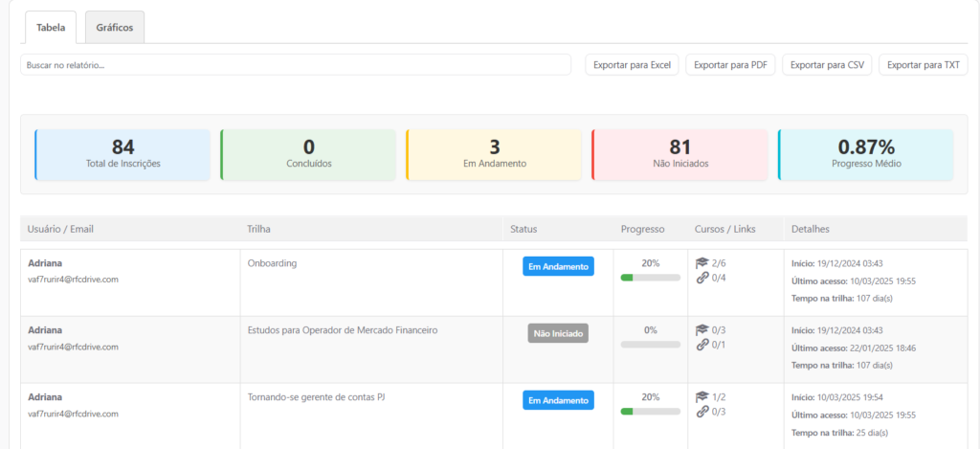Viewport: 980px width, 449px height.
Task: Click Exportar para TXT button
Action: click(x=923, y=65)
